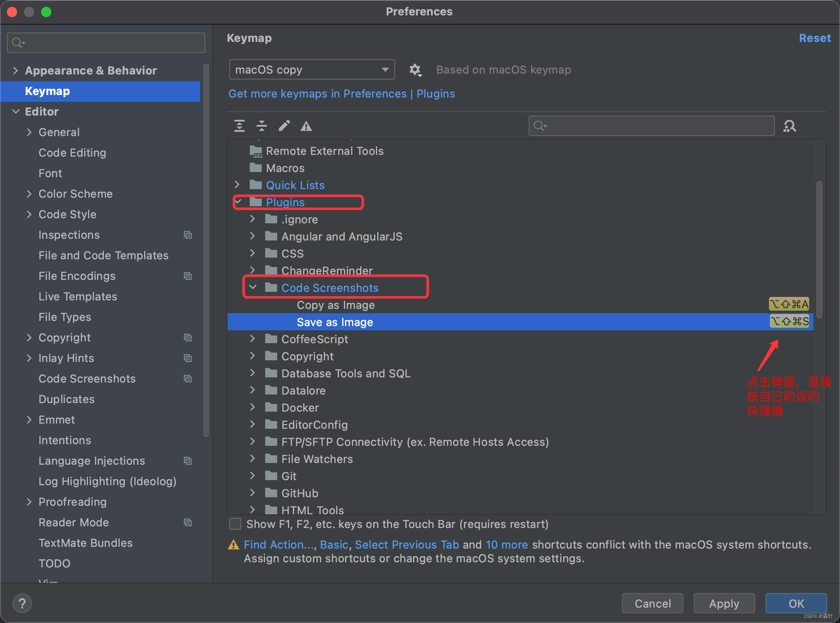The image size is (840, 623).
Task: Select the Copy as Image action
Action: tap(336, 305)
